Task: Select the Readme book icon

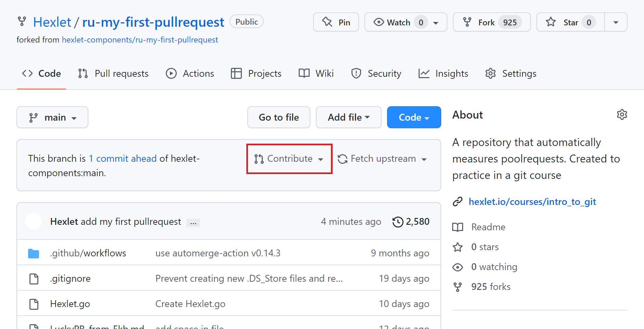Action: click(458, 227)
